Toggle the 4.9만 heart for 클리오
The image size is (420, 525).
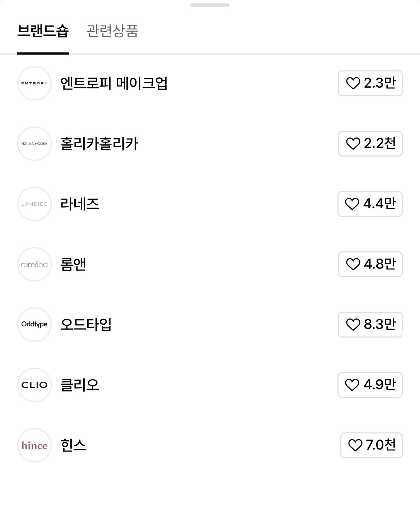pyautogui.click(x=370, y=385)
